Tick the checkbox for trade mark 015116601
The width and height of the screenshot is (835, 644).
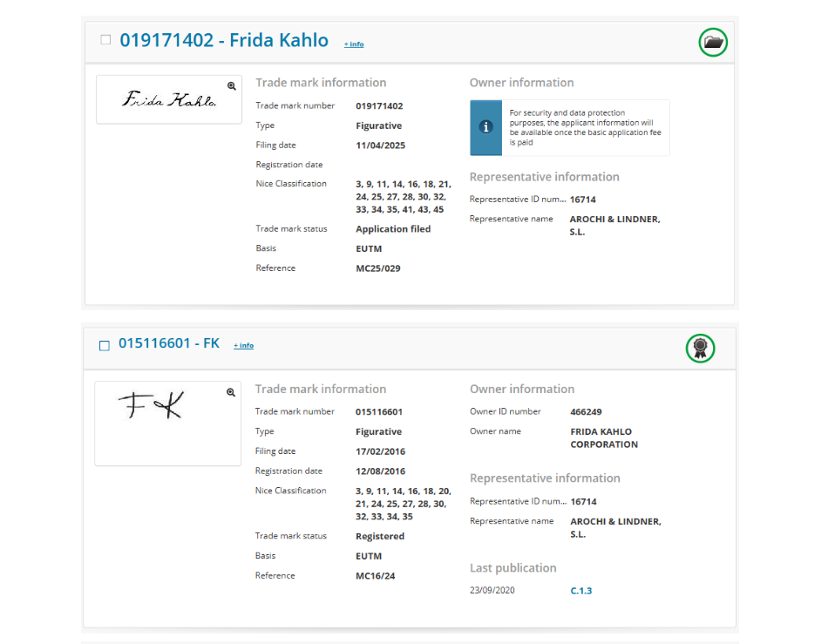coord(105,346)
